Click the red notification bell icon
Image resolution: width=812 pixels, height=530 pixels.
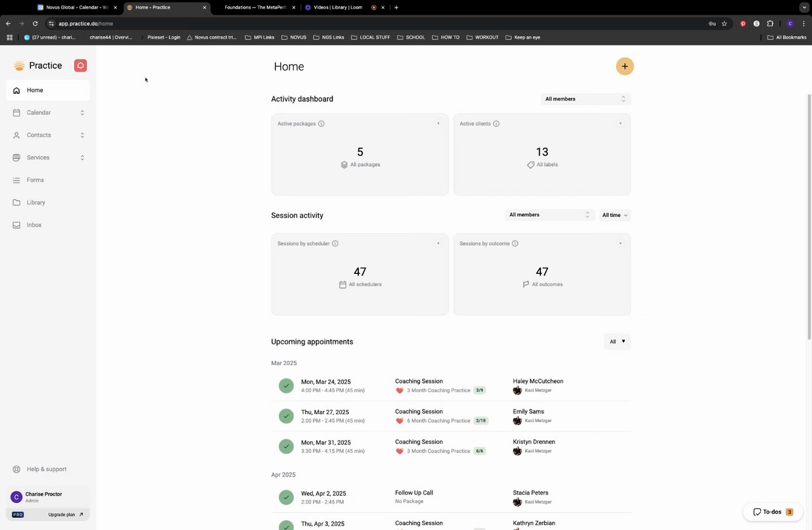81,66
